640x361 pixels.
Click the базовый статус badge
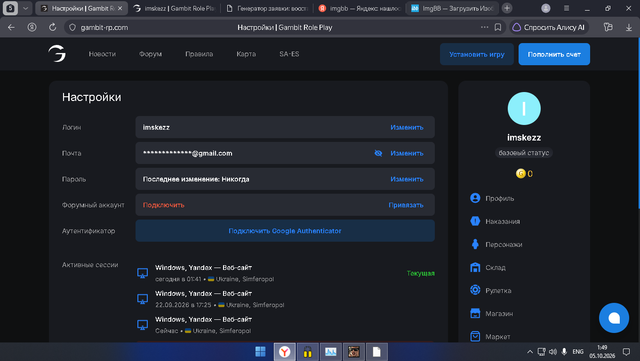[x=524, y=153]
